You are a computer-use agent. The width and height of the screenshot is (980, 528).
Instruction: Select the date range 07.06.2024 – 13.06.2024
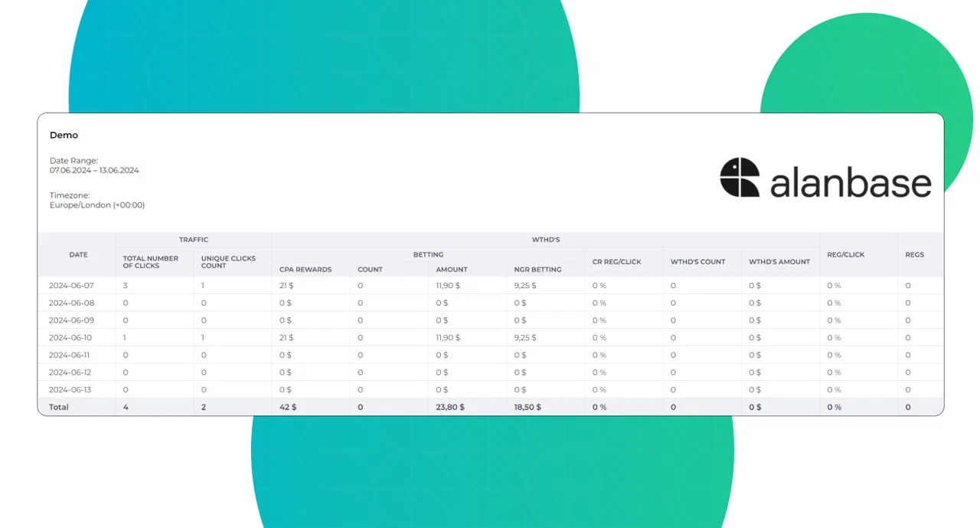[94, 170]
